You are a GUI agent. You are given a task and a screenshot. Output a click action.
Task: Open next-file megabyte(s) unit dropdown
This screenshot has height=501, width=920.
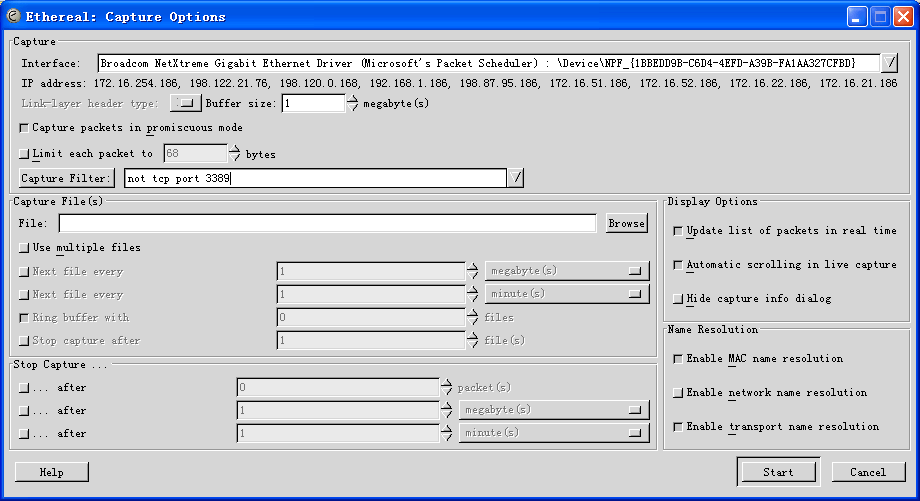pyautogui.click(x=567, y=270)
